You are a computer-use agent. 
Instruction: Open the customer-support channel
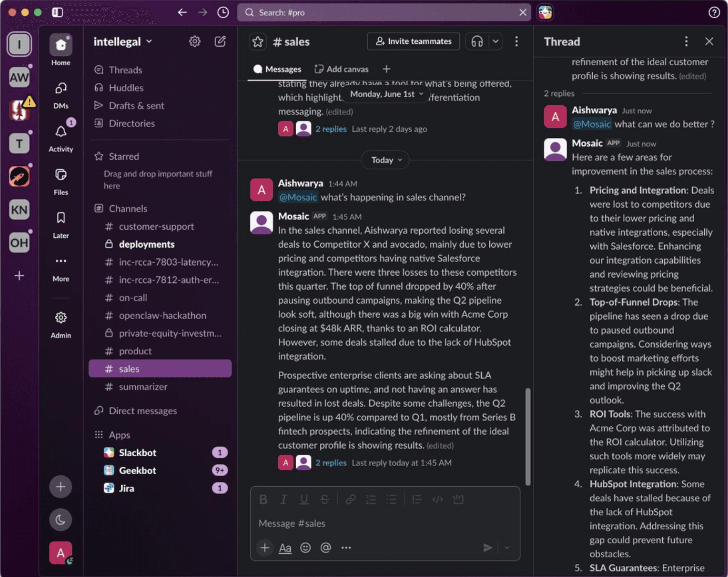pos(160,226)
